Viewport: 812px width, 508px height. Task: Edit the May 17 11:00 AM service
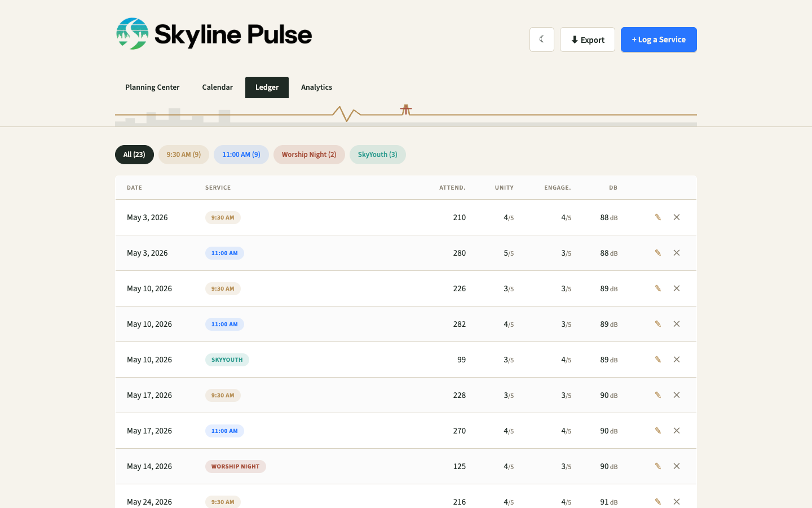(x=658, y=431)
